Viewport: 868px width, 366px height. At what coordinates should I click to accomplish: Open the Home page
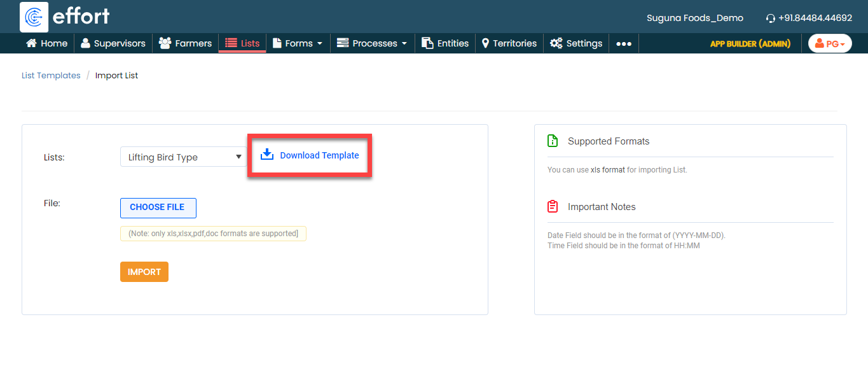point(46,43)
